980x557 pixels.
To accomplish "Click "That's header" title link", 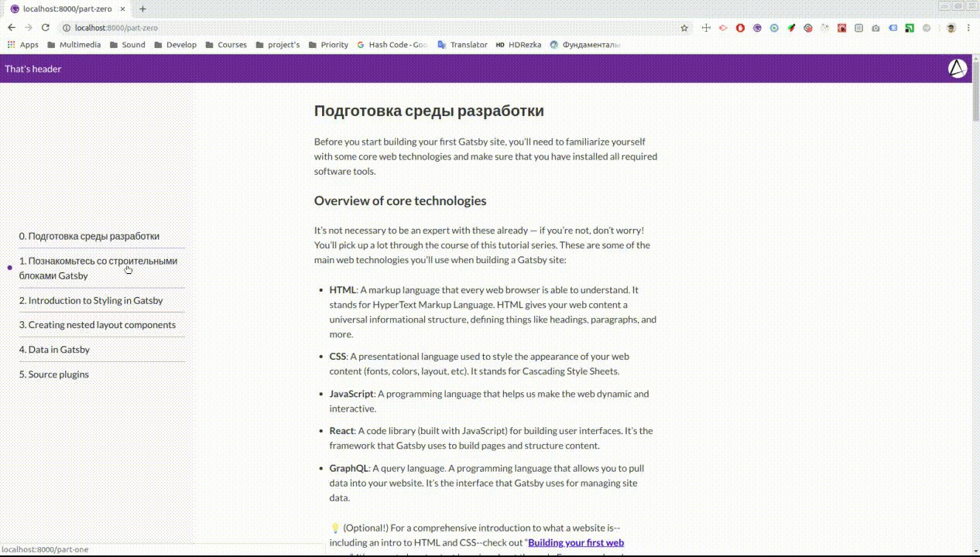I will 33,69.
